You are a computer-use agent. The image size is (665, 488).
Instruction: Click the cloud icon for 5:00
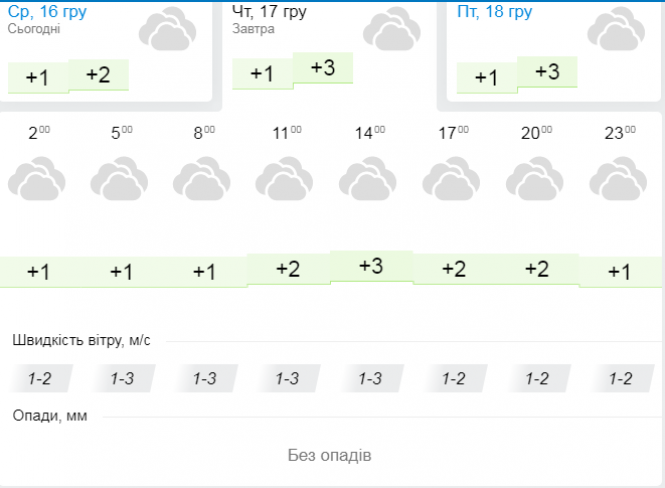click(x=120, y=180)
